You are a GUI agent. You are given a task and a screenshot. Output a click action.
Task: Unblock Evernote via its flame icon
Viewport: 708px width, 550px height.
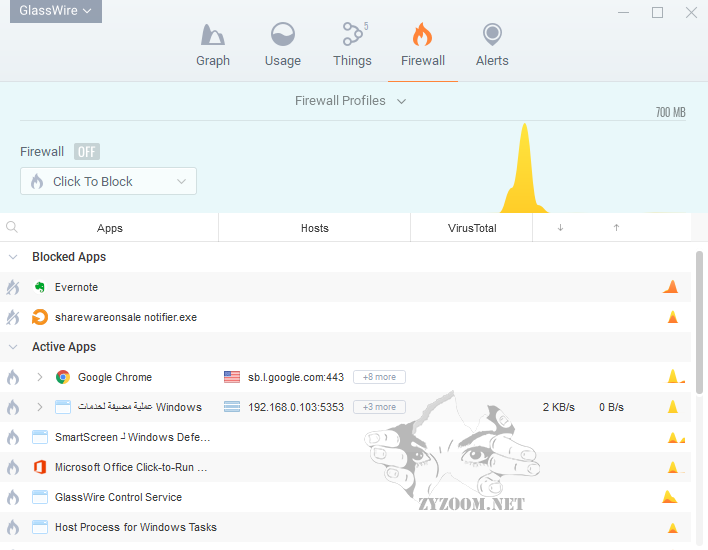13,287
